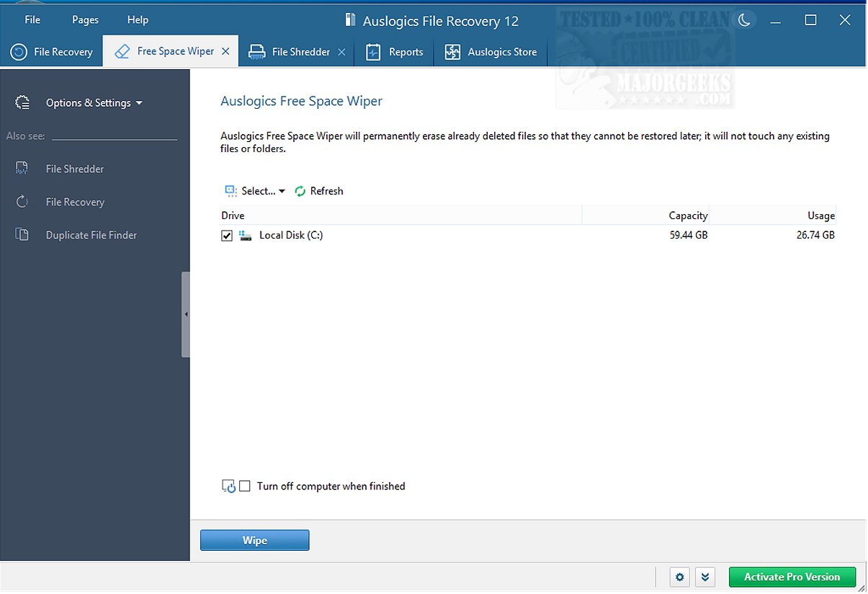The image size is (868, 594).
Task: Click the sidebar Duplicate File Finder icon
Action: coord(22,235)
